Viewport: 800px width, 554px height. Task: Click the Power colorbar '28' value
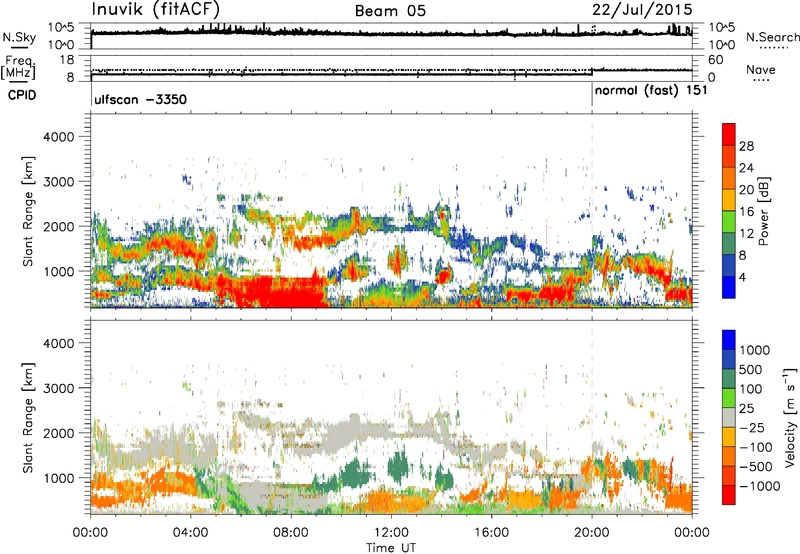click(746, 146)
